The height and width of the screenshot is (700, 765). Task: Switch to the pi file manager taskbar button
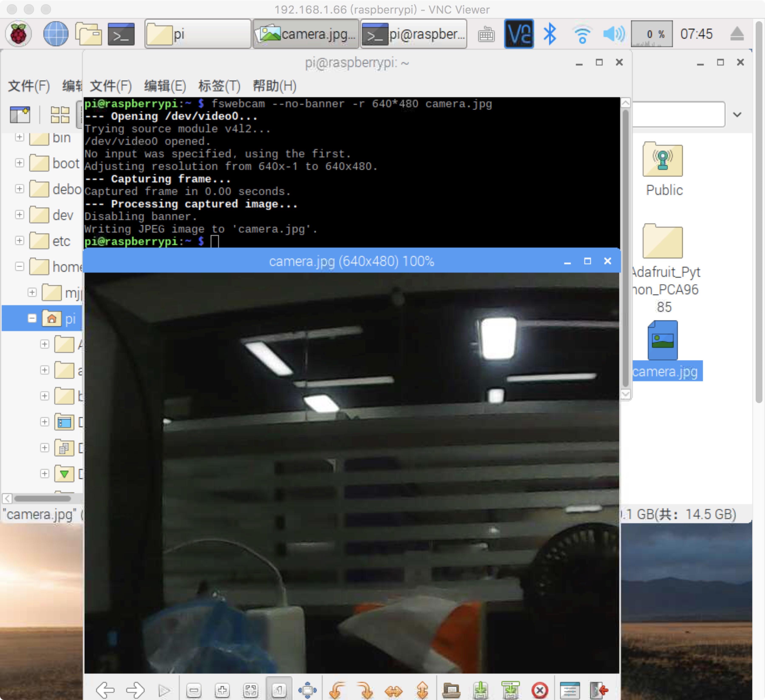(198, 34)
